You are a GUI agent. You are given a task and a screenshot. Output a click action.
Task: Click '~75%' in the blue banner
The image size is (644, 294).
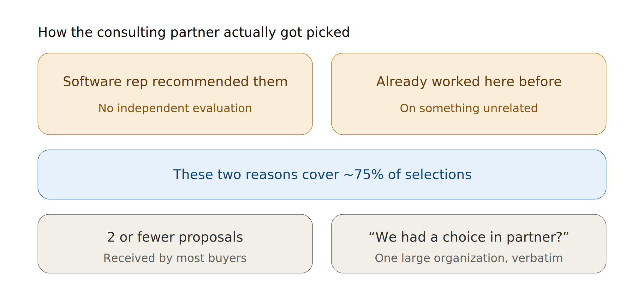click(x=363, y=175)
